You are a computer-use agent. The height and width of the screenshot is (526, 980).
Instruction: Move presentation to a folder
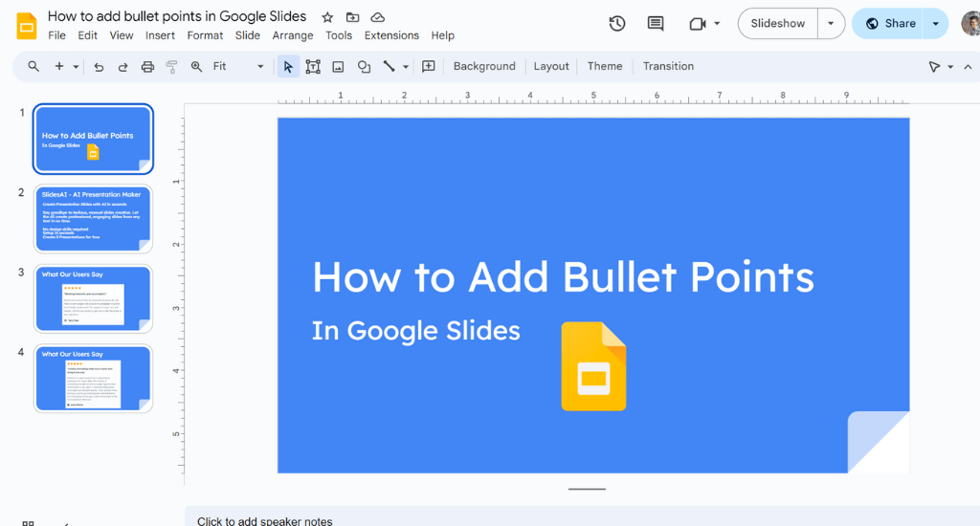(352, 17)
